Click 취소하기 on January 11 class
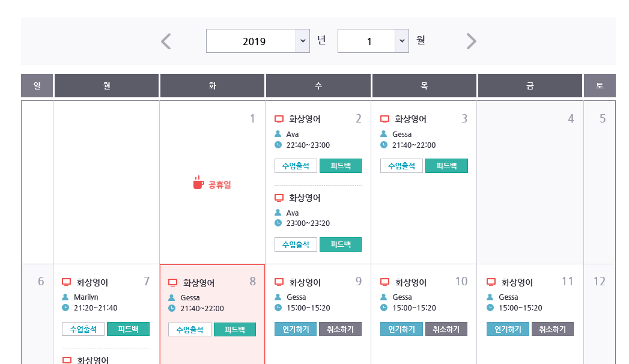The height and width of the screenshot is (364, 629). point(552,329)
